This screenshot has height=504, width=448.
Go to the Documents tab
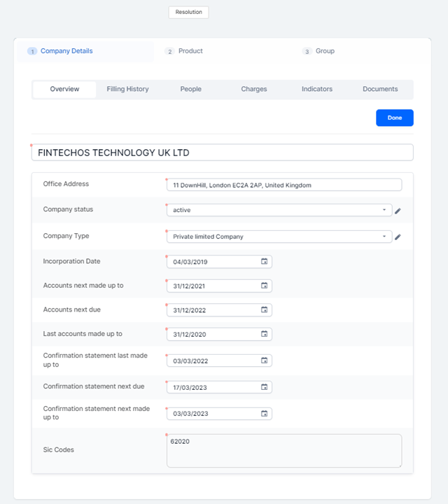click(x=380, y=90)
